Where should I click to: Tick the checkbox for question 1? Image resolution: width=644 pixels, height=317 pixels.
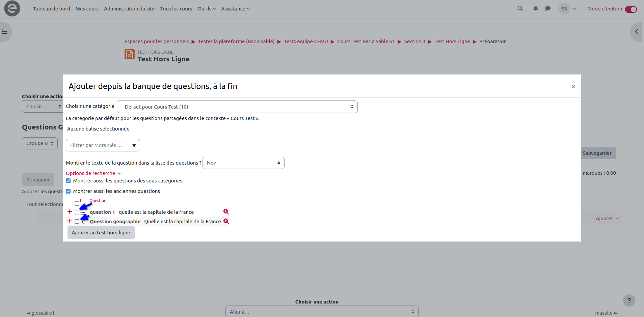tap(77, 212)
